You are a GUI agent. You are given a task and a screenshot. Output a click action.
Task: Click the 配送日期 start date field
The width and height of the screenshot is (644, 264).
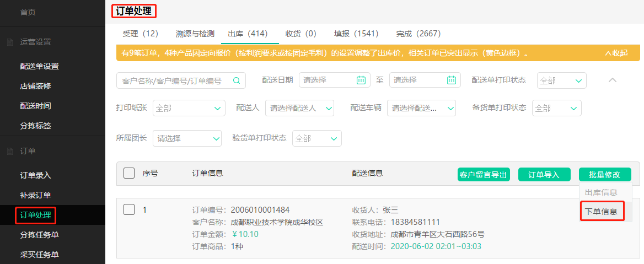pos(334,80)
